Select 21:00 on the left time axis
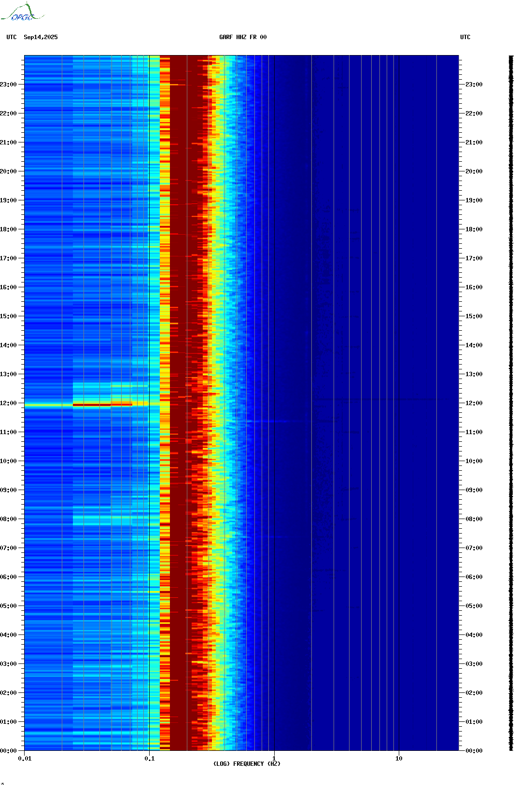Screen dimensions: 532x789 [x=8, y=142]
